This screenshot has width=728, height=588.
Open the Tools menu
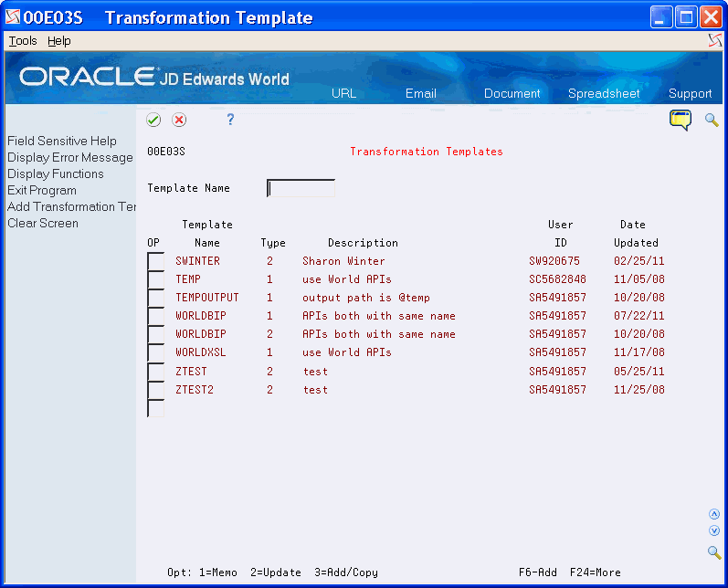(23, 41)
